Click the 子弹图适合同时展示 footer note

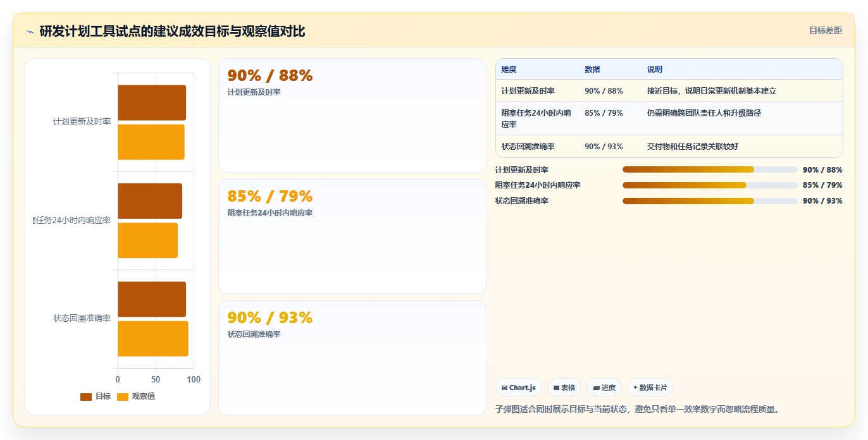(637, 410)
